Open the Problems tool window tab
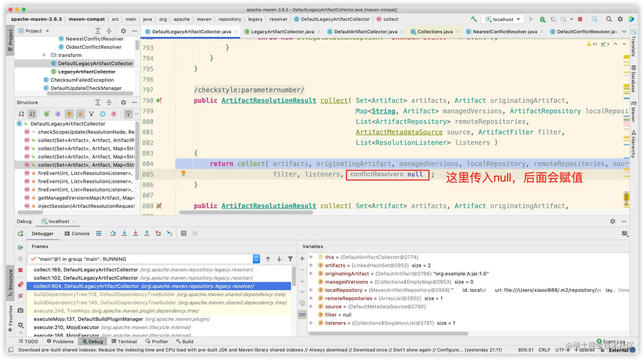Image resolution: width=644 pixels, height=360 pixels. click(60, 342)
